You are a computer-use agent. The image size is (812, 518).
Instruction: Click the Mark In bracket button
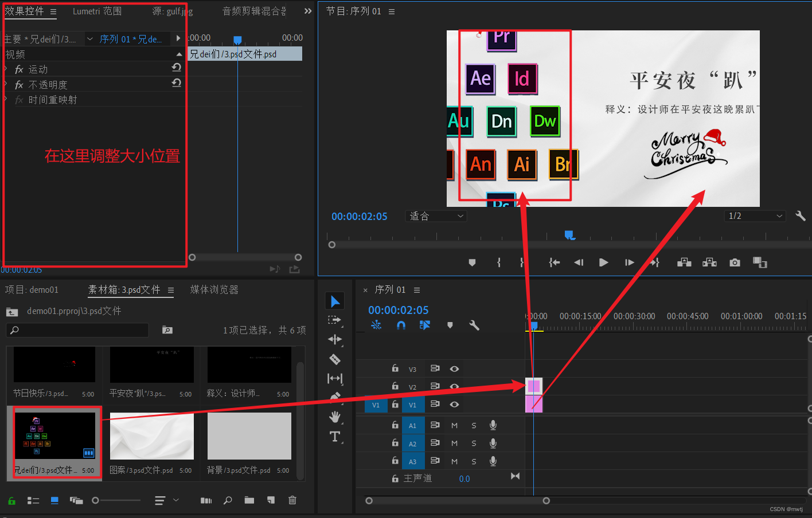click(499, 262)
